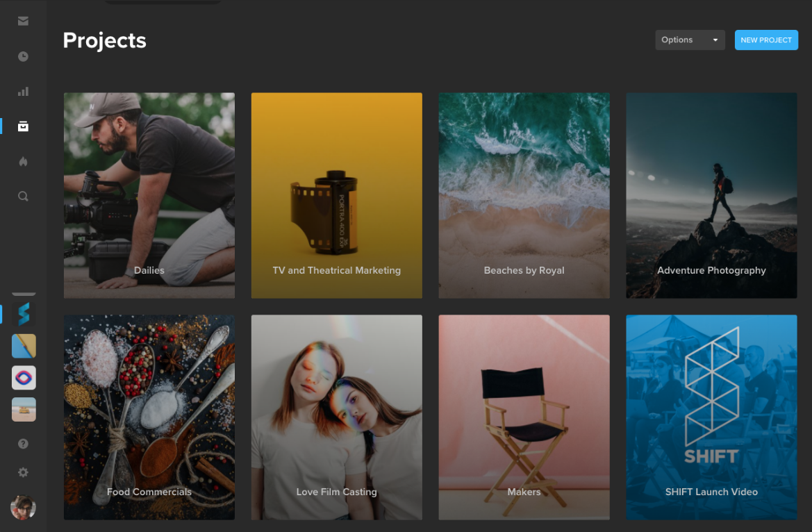This screenshot has width=812, height=532.
Task: Switch to the SHIFT workspace logo
Action: (x=24, y=314)
